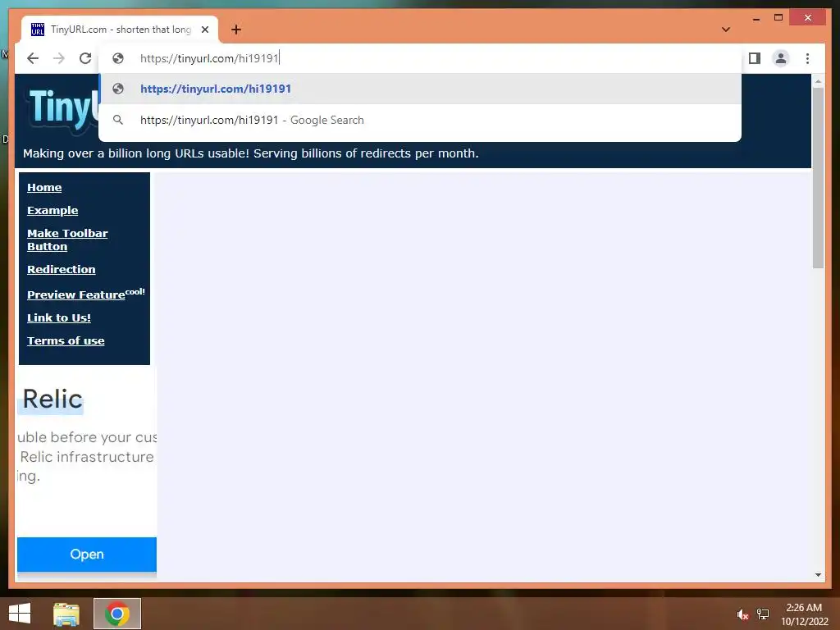Image resolution: width=840 pixels, height=630 pixels.
Task: Open the Chrome side panel icon
Action: [x=755, y=58]
